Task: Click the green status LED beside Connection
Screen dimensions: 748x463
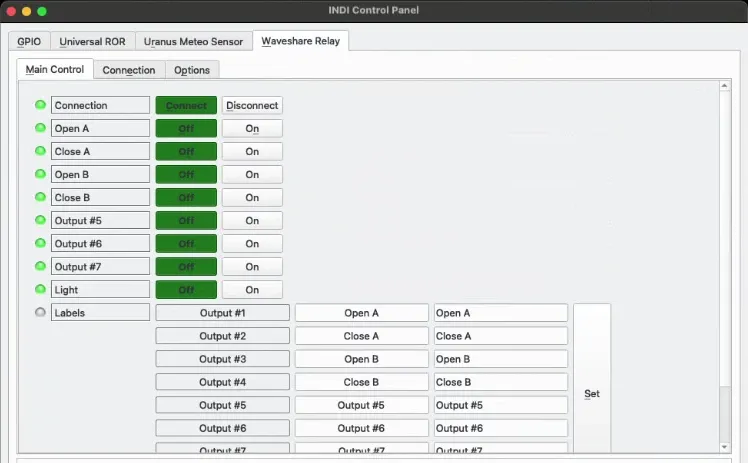Action: point(41,105)
